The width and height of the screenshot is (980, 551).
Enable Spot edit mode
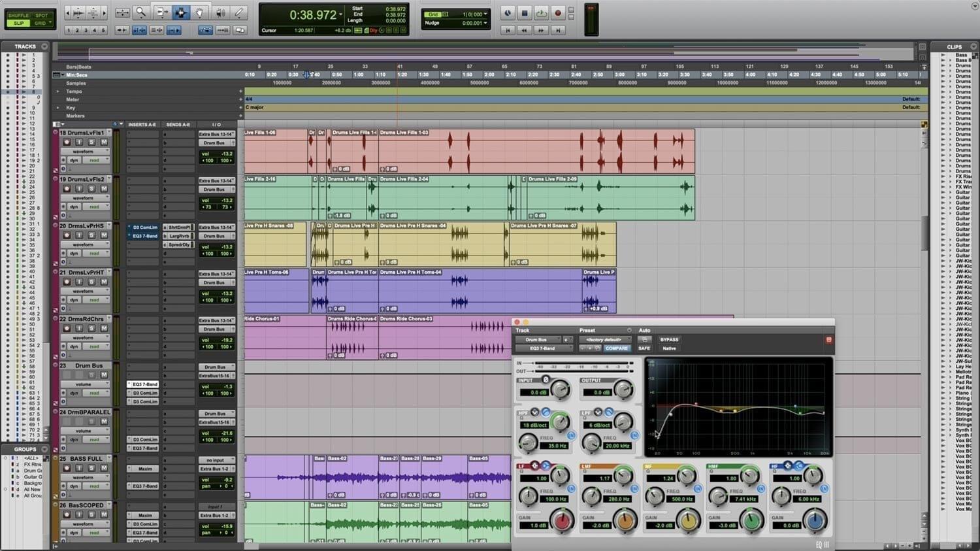point(41,15)
